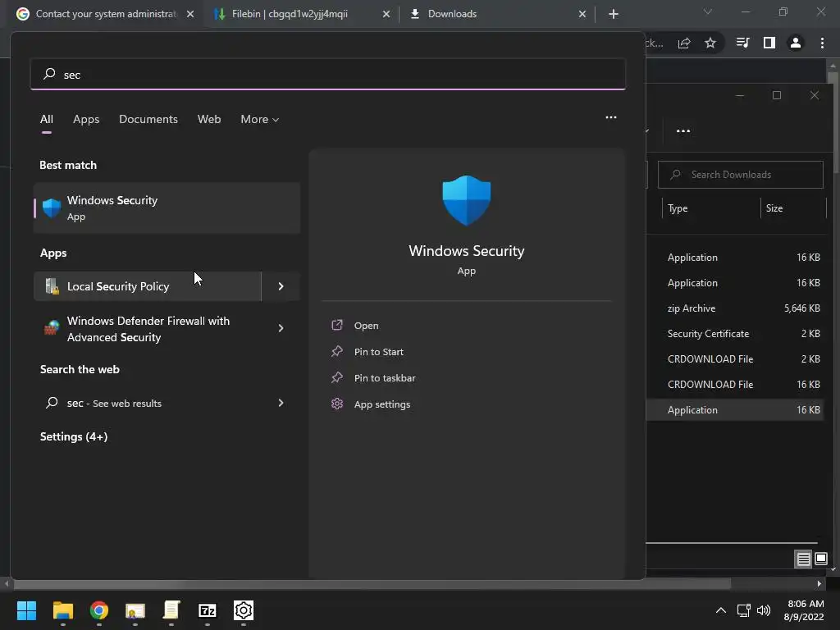This screenshot has height=630, width=840.
Task: Show hidden system tray icons
Action: click(x=721, y=610)
